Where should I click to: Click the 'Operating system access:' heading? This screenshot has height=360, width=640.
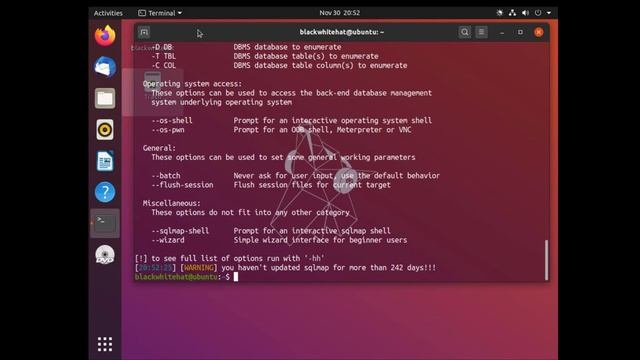[x=192, y=84]
